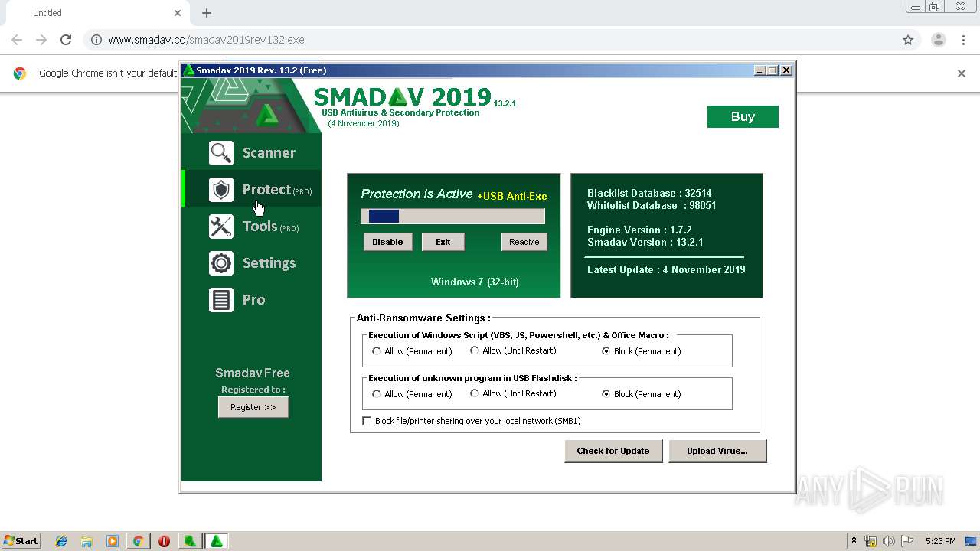Viewport: 980px width, 551px height.
Task: Open a new Chrome tab with plus
Action: coord(207,13)
